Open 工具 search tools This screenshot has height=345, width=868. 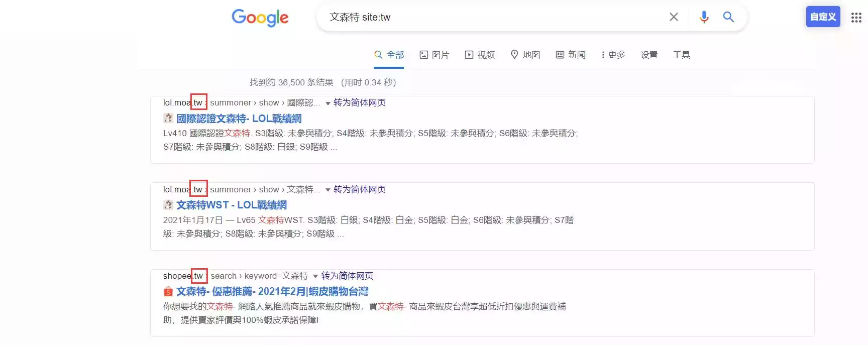click(681, 55)
